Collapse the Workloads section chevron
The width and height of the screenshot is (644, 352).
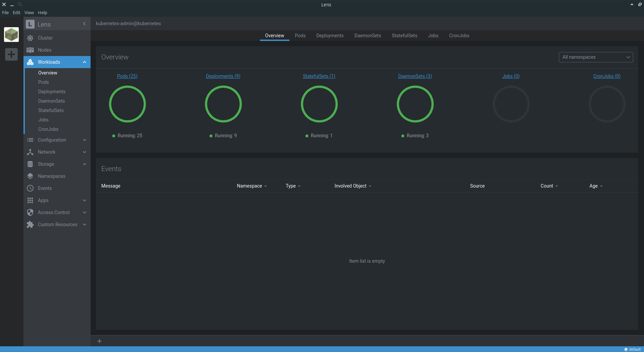pyautogui.click(x=85, y=62)
